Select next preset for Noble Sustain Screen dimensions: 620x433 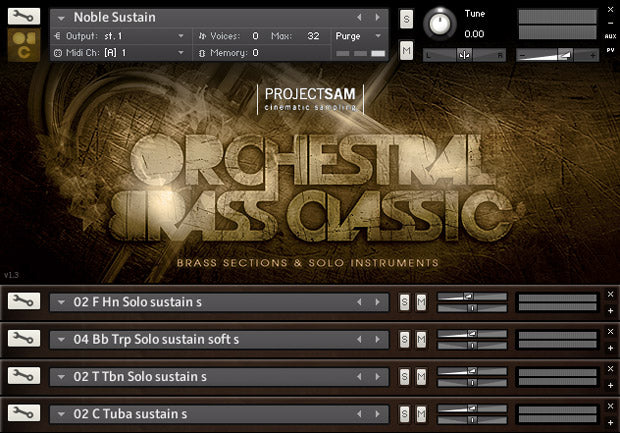[x=378, y=17]
